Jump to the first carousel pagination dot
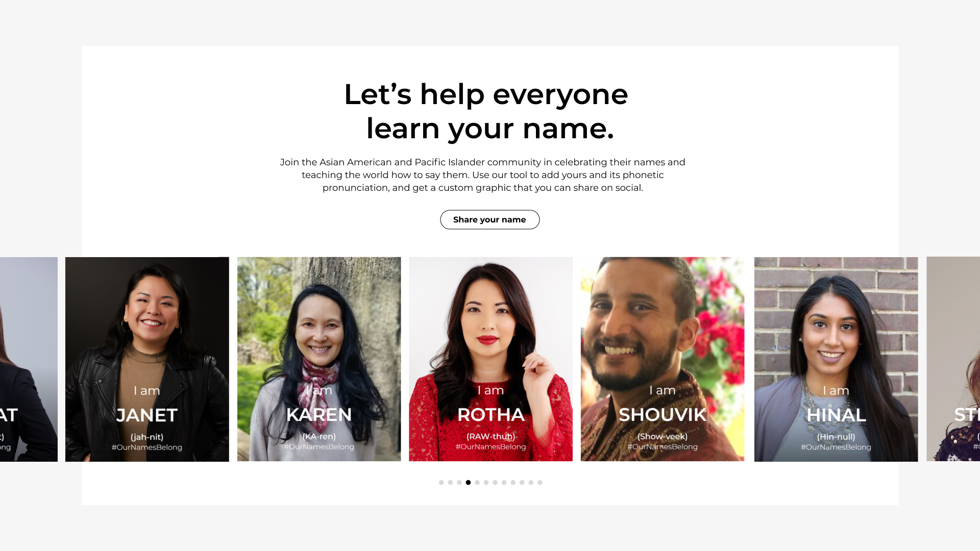The image size is (980, 551). coord(442,482)
